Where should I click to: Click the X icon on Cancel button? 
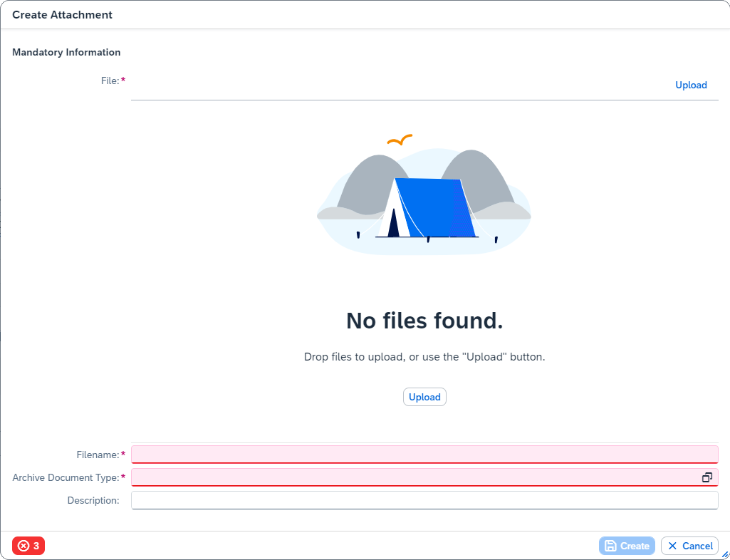click(672, 546)
